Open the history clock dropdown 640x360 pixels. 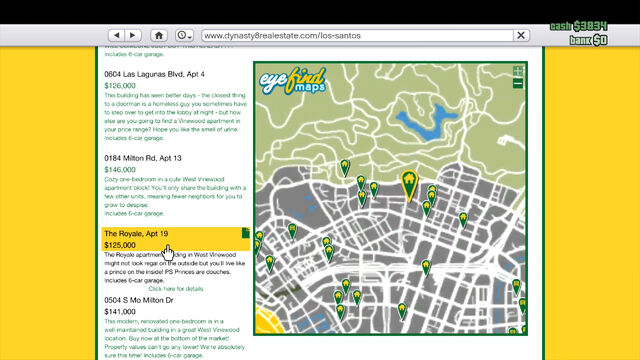[184, 36]
